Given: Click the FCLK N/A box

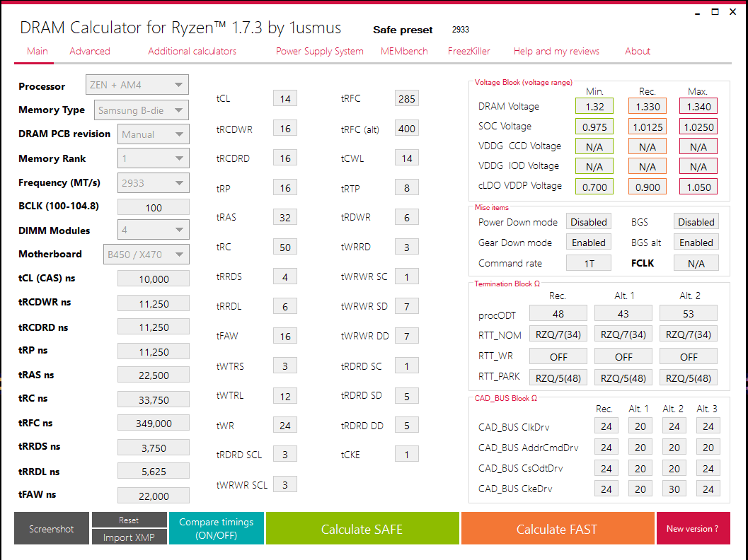Looking at the screenshot, I should click(696, 262).
